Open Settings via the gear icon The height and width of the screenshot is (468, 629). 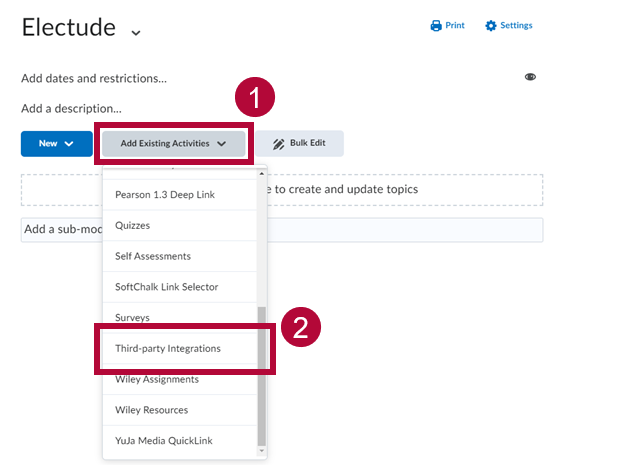pos(490,26)
